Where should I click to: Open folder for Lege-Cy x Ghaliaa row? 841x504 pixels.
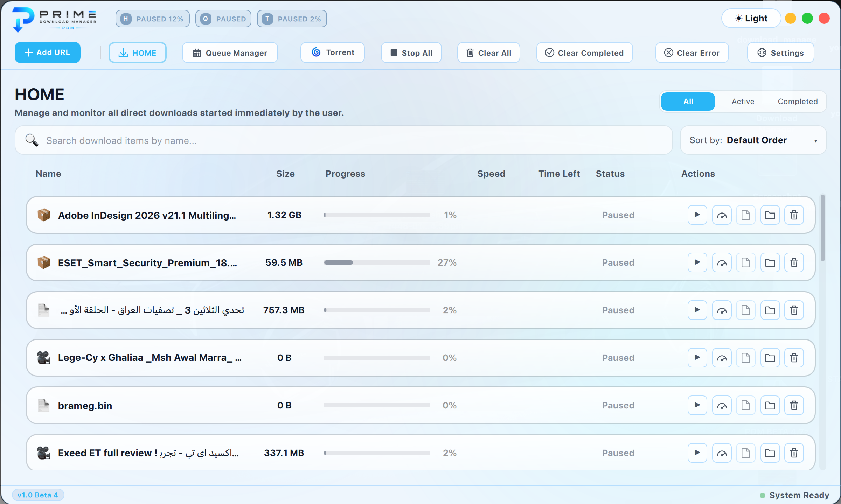click(770, 358)
